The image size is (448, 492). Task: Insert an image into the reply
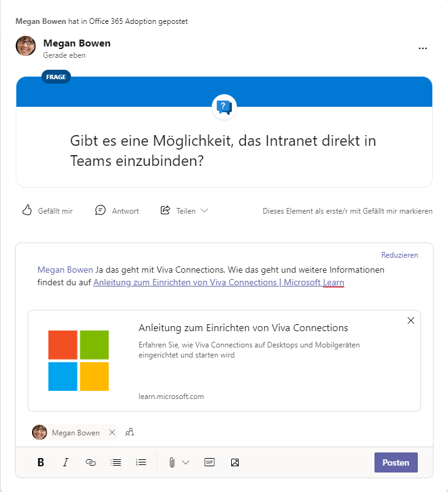click(x=235, y=462)
